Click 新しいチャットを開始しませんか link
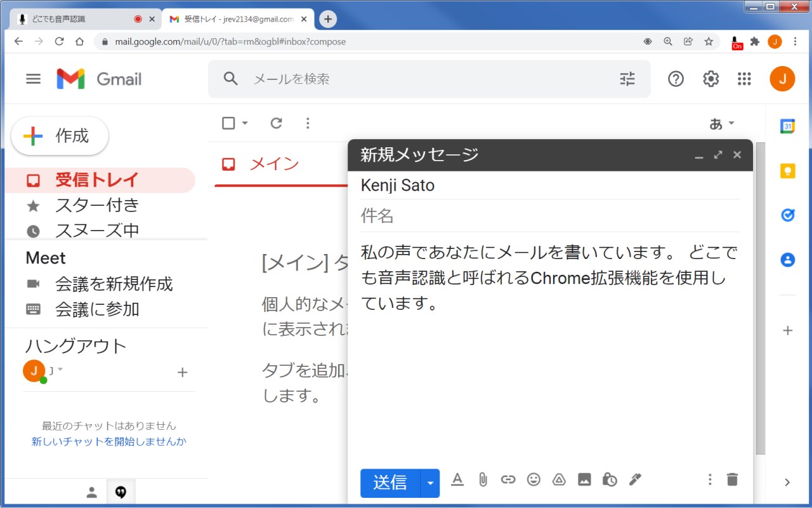Image resolution: width=812 pixels, height=508 pixels. pos(109,441)
